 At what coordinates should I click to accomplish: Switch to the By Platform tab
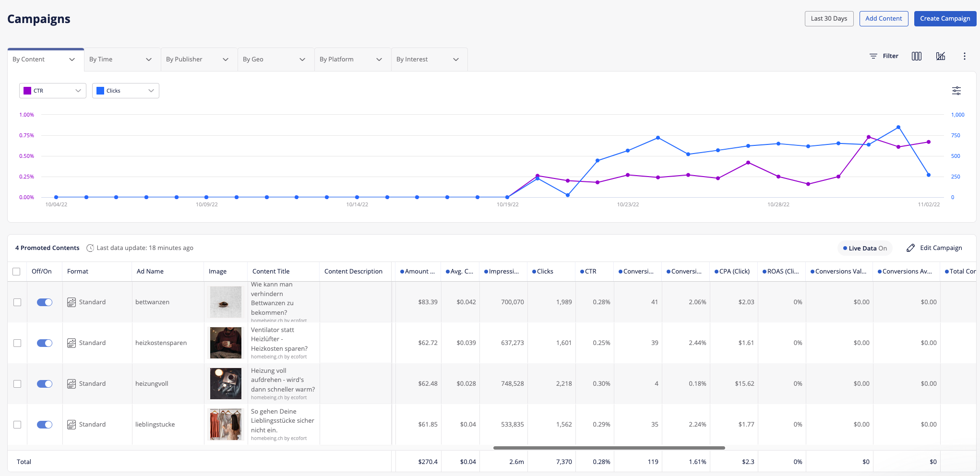click(353, 59)
